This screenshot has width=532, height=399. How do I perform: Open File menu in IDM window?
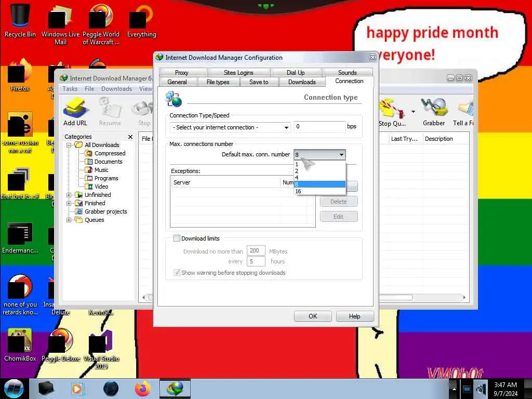click(x=89, y=88)
